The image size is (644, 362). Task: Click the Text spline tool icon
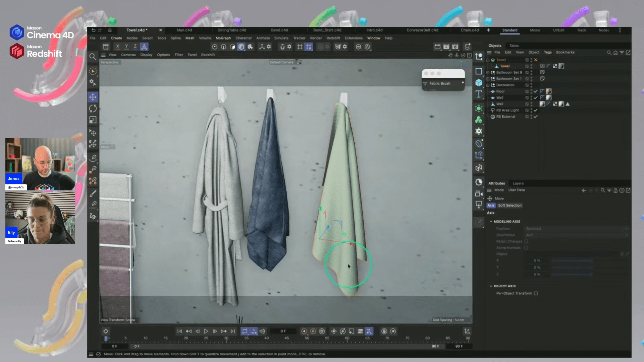point(479,94)
